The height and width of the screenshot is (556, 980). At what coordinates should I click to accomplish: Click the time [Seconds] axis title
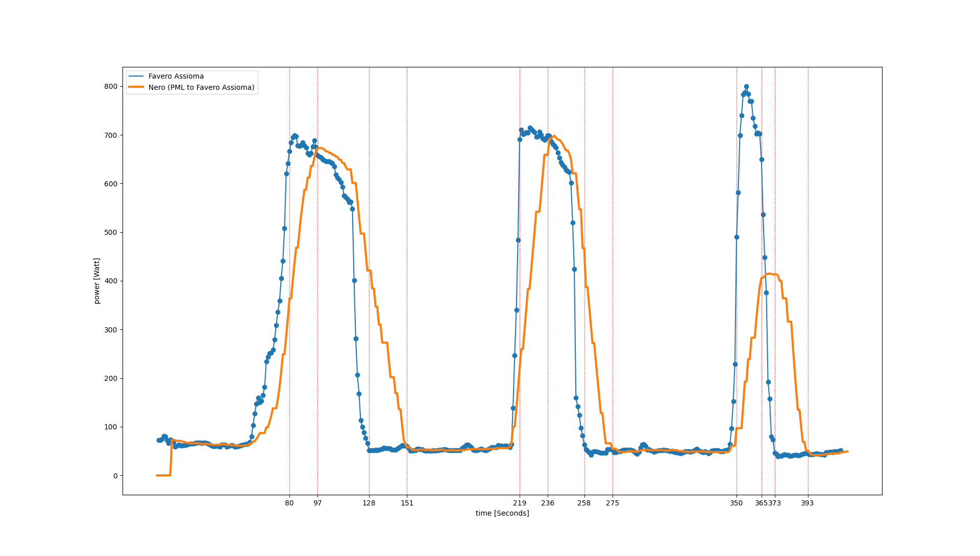click(502, 514)
